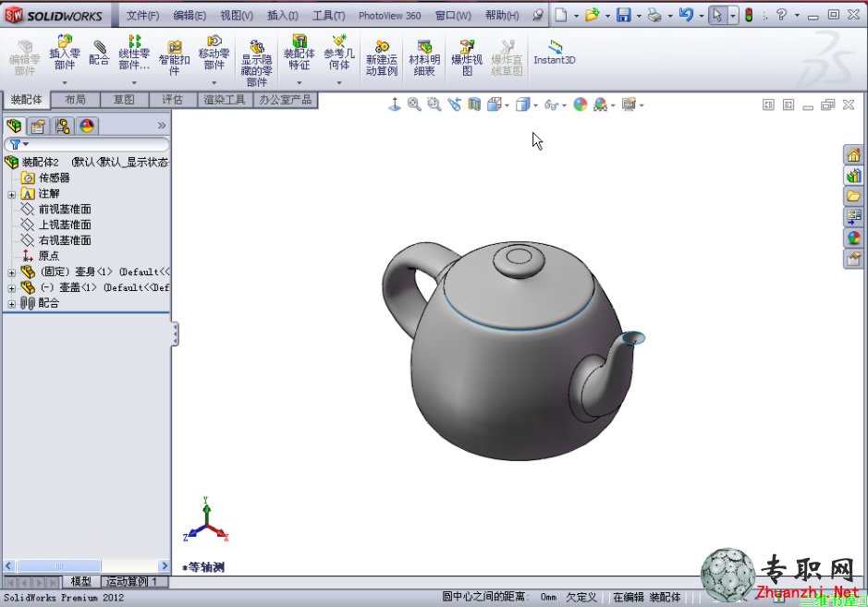Open the FeatureManager design tree tab

14,127
